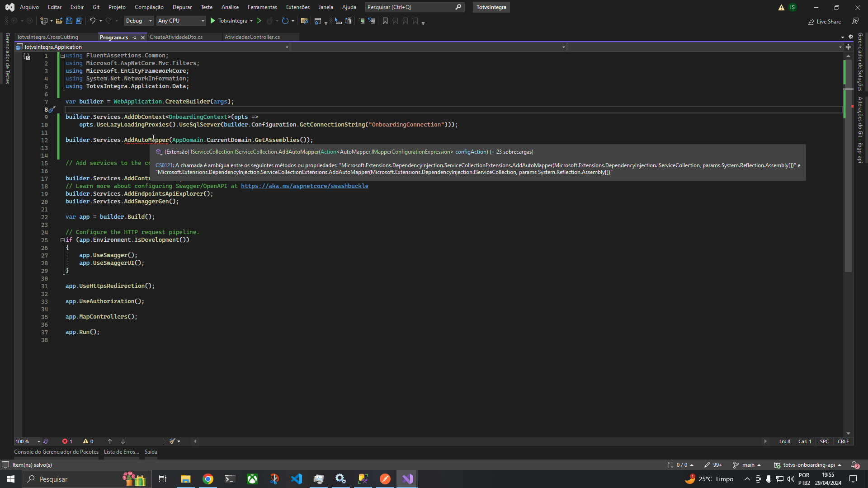Viewport: 868px width, 488px height.
Task: Open the 0 / 0 push/pull indicator
Action: pos(680,465)
